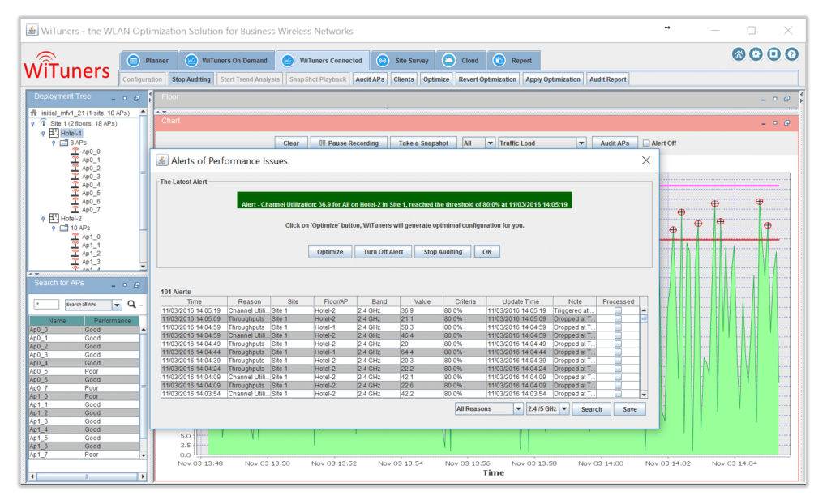This screenshot has width=827, height=504.
Task: Click Stop Auditing in the alert dialog
Action: click(x=443, y=252)
